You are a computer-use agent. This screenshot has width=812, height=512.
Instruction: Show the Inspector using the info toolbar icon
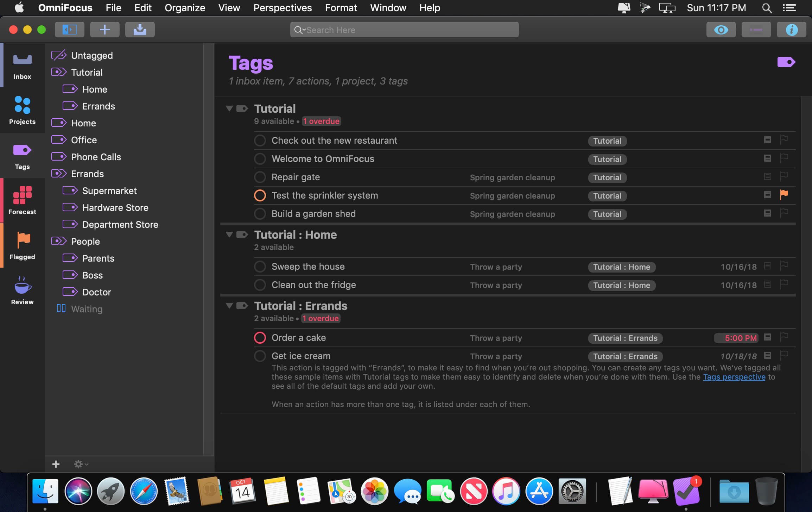coord(791,30)
